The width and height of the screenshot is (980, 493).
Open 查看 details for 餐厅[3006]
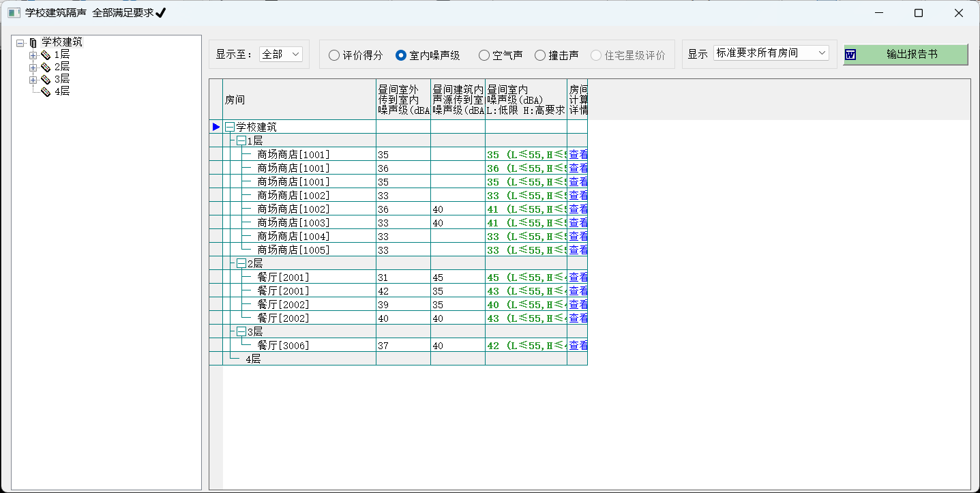[x=578, y=346]
